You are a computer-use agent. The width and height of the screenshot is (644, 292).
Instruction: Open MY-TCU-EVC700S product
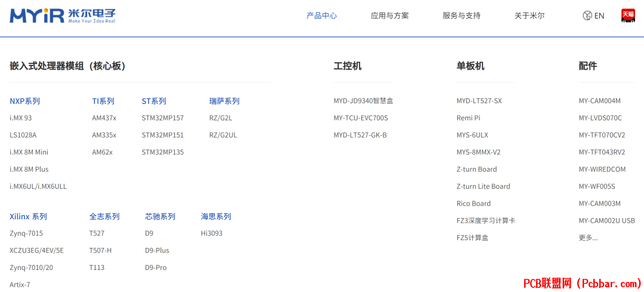pos(361,118)
